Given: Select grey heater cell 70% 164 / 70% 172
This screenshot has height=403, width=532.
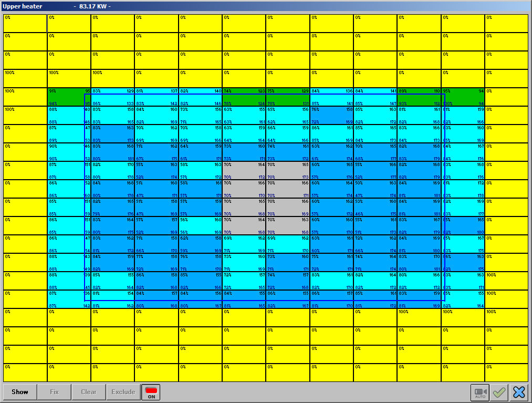Looking at the screenshot, I should (244, 170).
